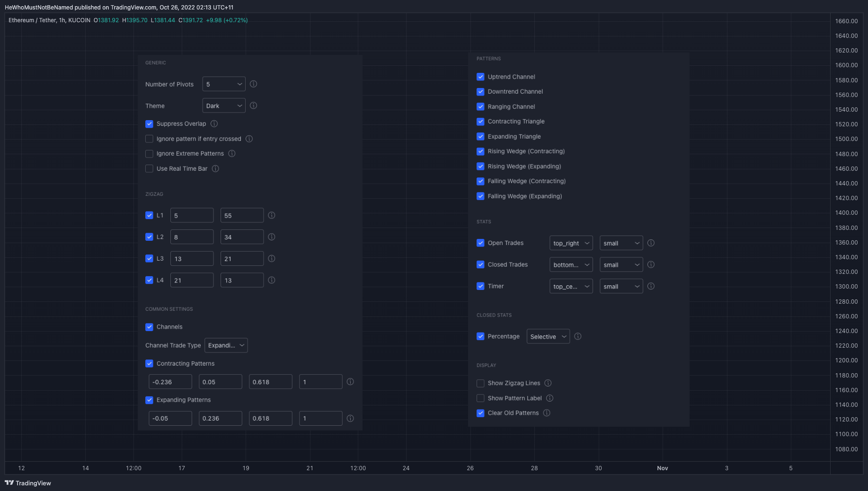Click the 1600.00 price axis label
Viewport: 868px width, 491px height.
846,65
